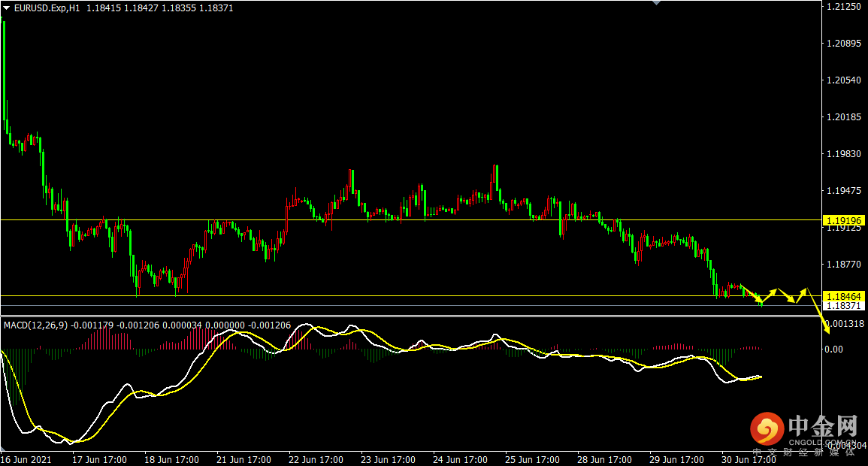Click the 16 Jun 2021 date label

[26, 460]
